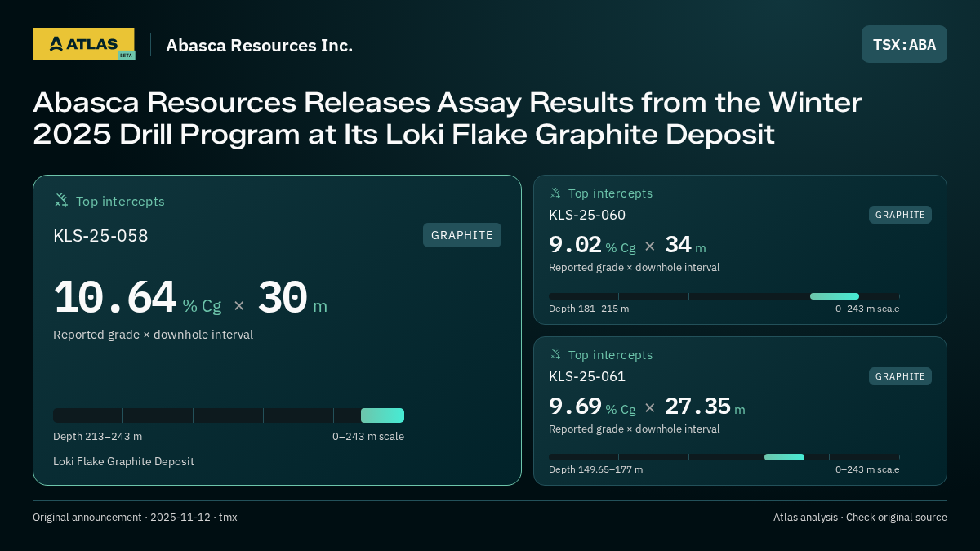Image resolution: width=980 pixels, height=551 pixels.
Task: Click the 9.69 grade value
Action: pos(575,406)
